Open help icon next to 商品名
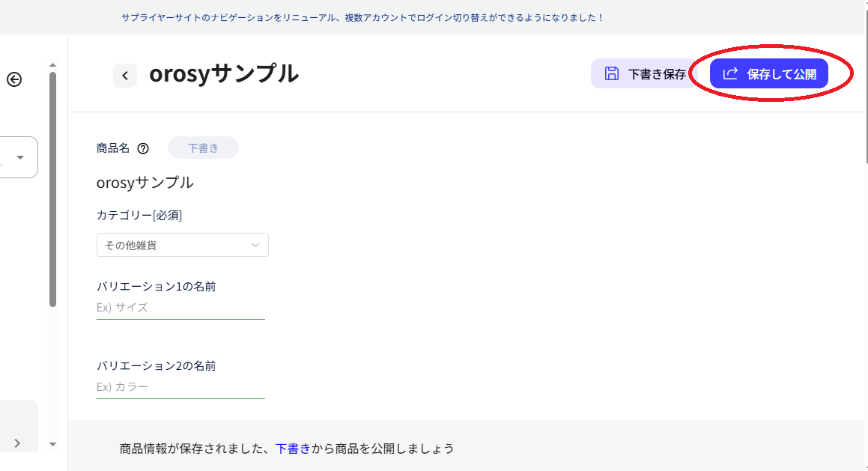The image size is (868, 471). [x=143, y=148]
